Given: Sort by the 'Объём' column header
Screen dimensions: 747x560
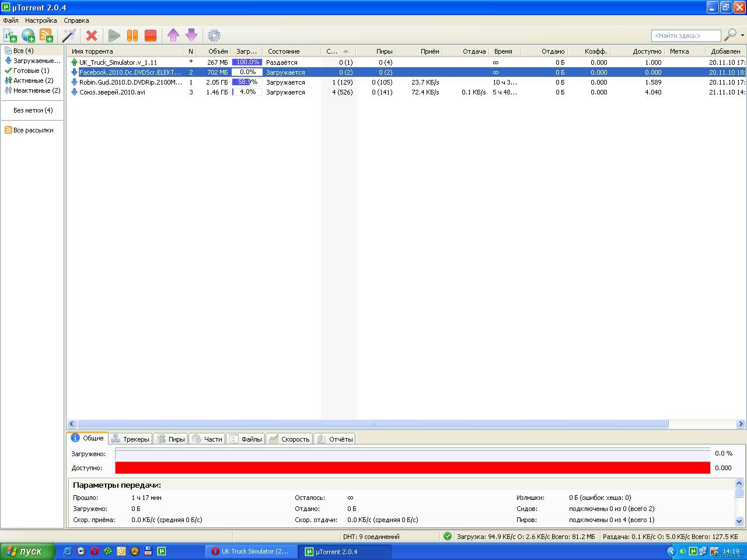Looking at the screenshot, I should coord(214,51).
